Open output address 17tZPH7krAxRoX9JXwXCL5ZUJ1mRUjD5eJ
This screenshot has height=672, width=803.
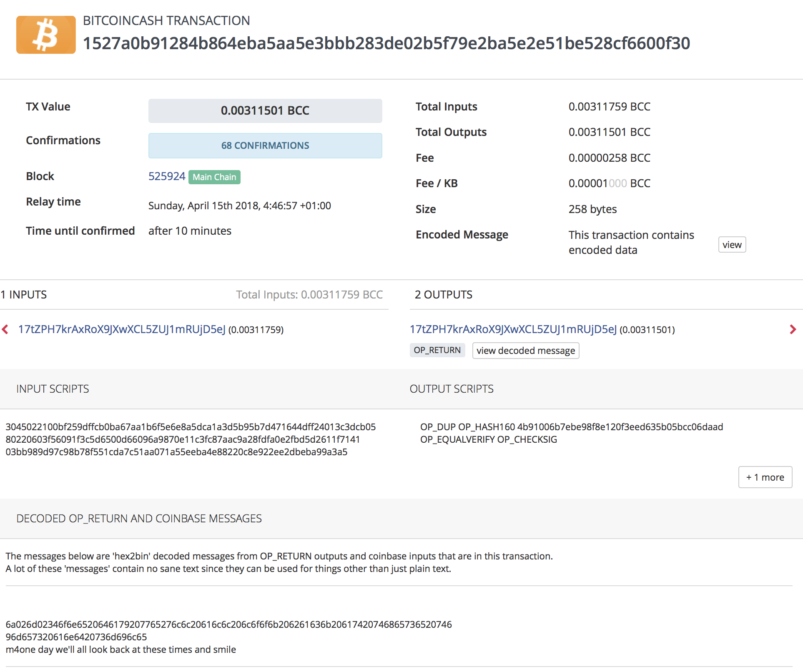point(513,329)
